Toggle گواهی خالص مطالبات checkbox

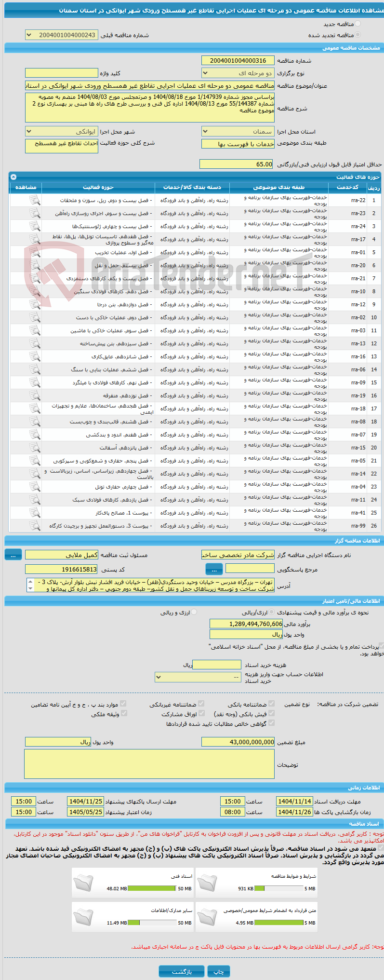(271, 723)
